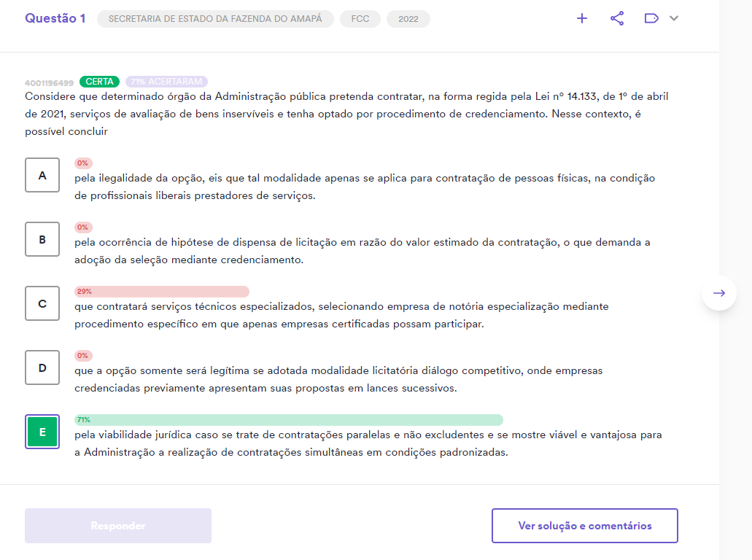
Task: Click the 2022 year badge
Action: click(408, 20)
